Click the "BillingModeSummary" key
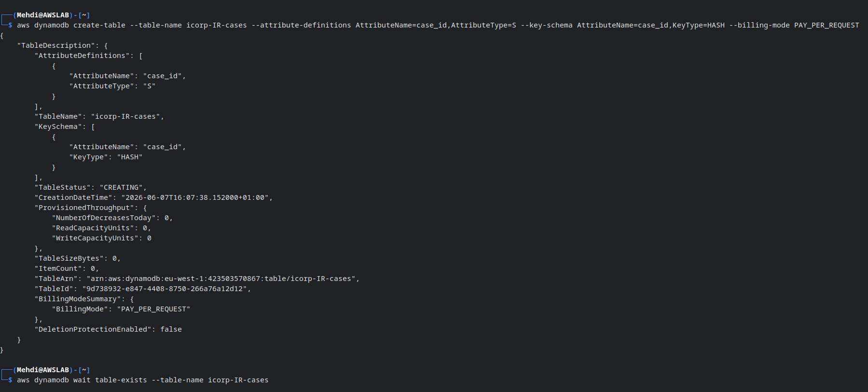The height and width of the screenshot is (392, 868). [78, 299]
